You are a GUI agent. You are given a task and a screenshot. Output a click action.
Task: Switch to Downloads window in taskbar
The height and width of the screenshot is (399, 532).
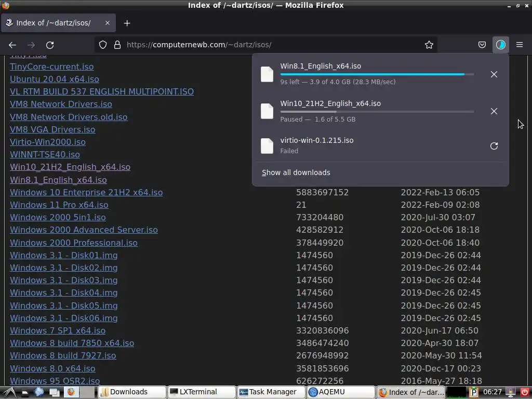[x=132, y=392]
